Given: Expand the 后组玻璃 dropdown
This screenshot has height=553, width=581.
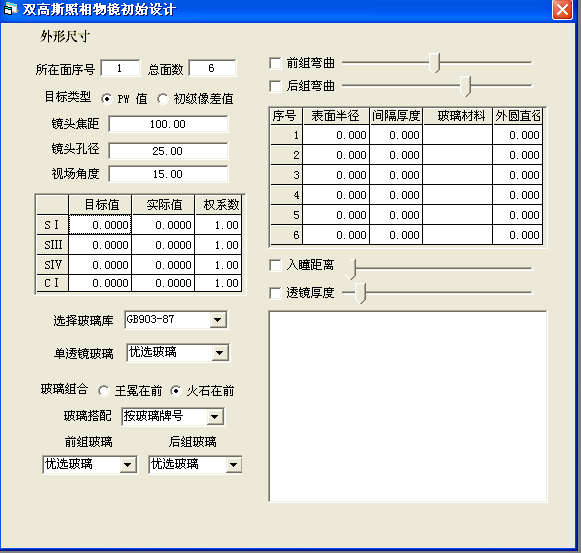Looking at the screenshot, I should point(233,465).
